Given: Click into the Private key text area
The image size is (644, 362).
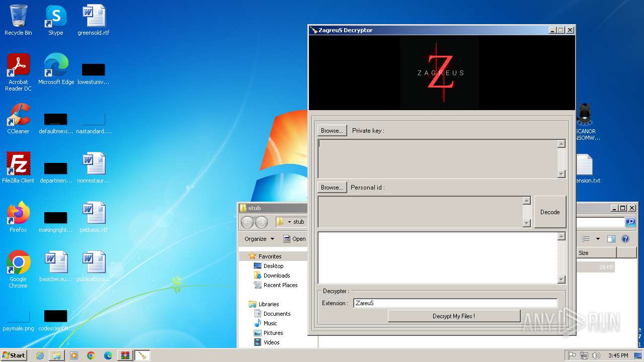Looking at the screenshot, I should tap(438, 159).
